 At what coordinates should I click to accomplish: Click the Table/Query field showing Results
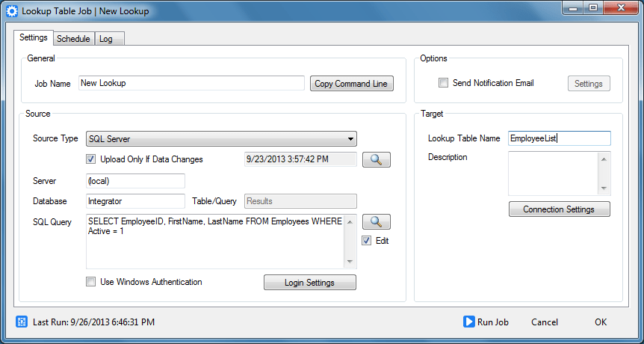click(x=300, y=201)
